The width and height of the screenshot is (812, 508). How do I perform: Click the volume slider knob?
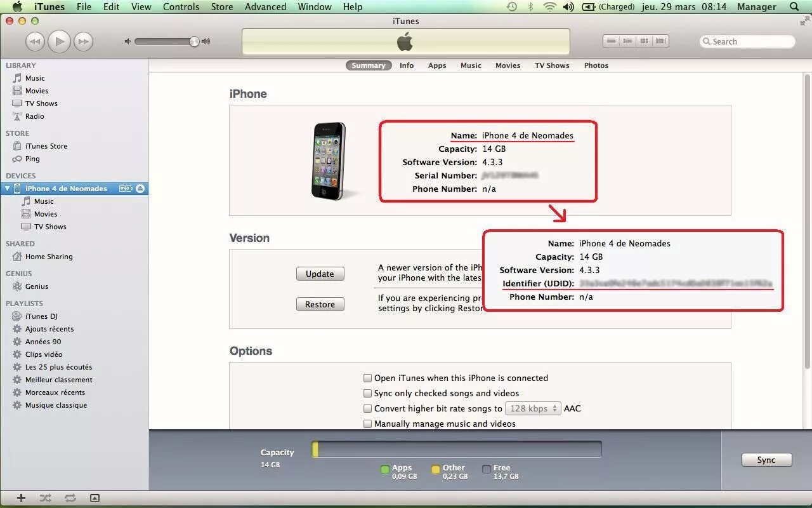194,41
